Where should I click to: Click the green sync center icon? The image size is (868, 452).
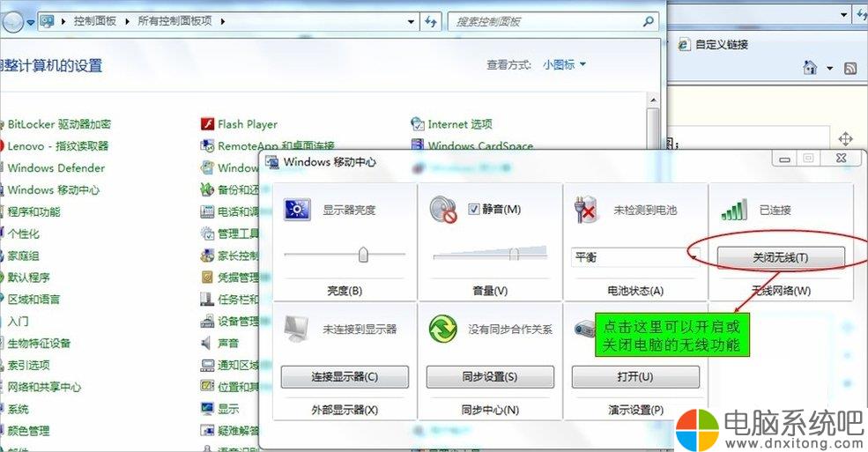[x=443, y=330]
